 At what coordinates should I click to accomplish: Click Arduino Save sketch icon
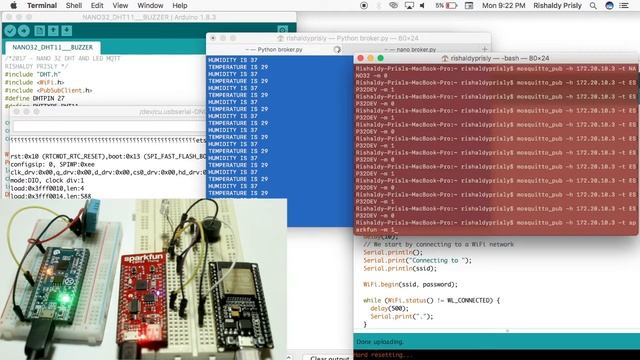[x=67, y=31]
